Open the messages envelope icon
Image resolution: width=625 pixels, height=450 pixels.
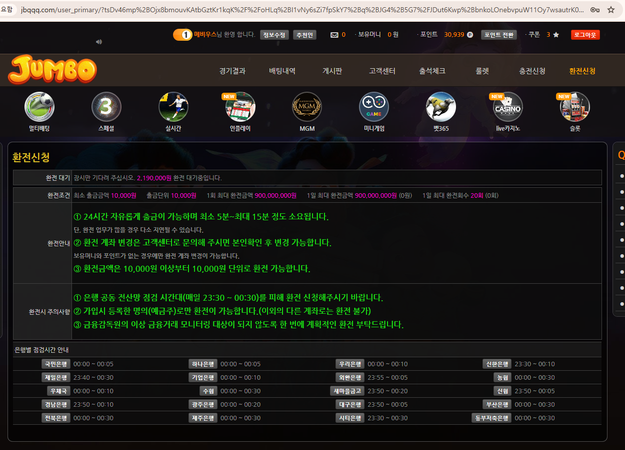[333, 34]
